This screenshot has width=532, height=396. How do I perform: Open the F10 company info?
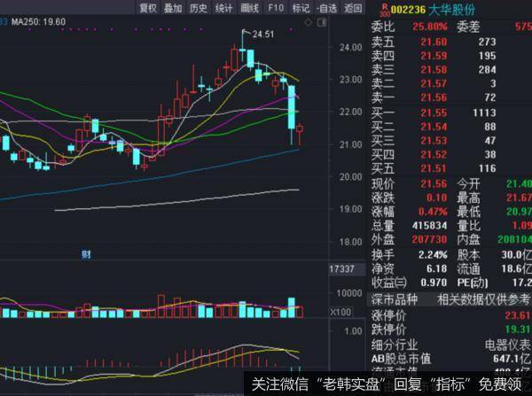[276, 8]
